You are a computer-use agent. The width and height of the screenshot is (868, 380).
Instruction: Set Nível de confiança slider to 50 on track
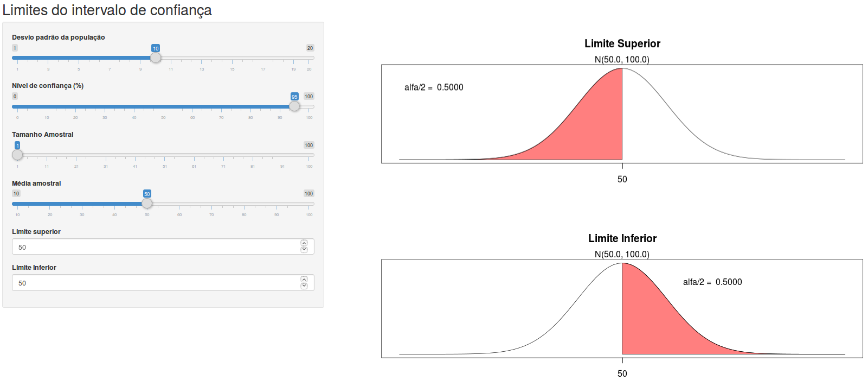163,106
